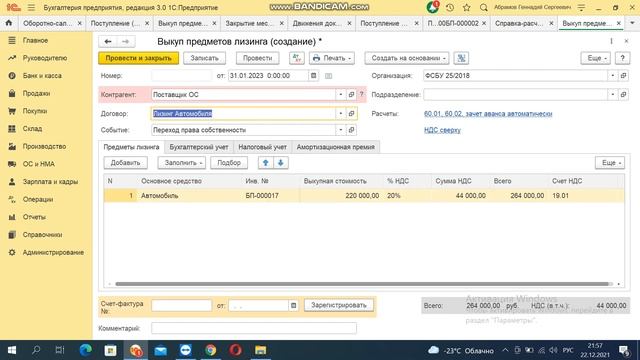Open the Зарплата и кадры section
The image size is (640, 360).
[x=50, y=182]
